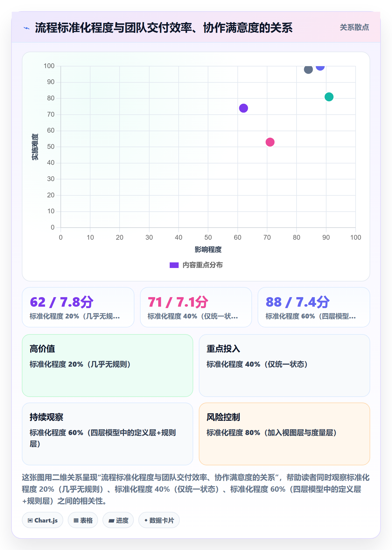Open the 62 / 7.8分 stat card
392x550 pixels.
pyautogui.click(x=78, y=307)
